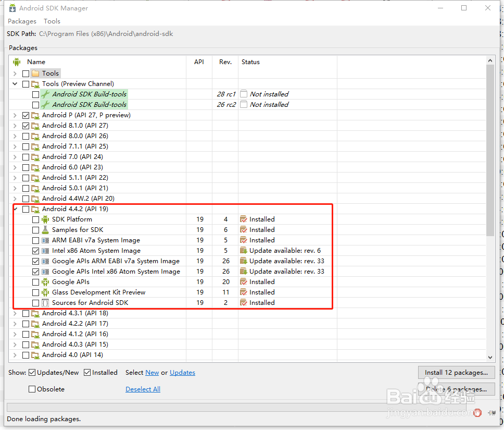Click the Rev. column header
The width and height of the screenshot is (504, 430).
point(225,62)
